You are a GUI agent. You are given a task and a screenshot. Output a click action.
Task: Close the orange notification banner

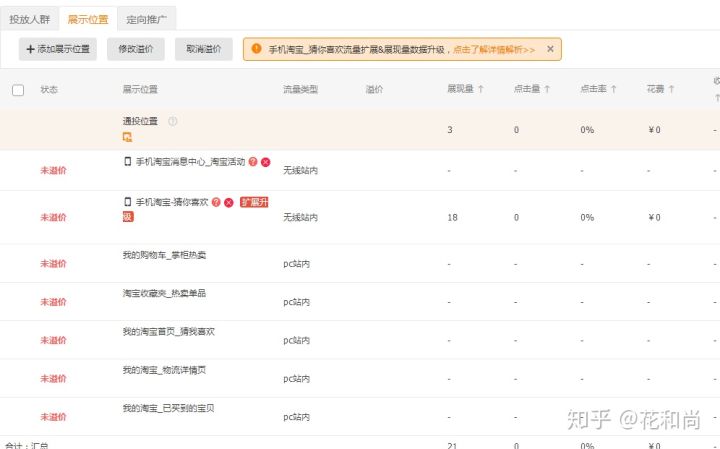[550, 48]
